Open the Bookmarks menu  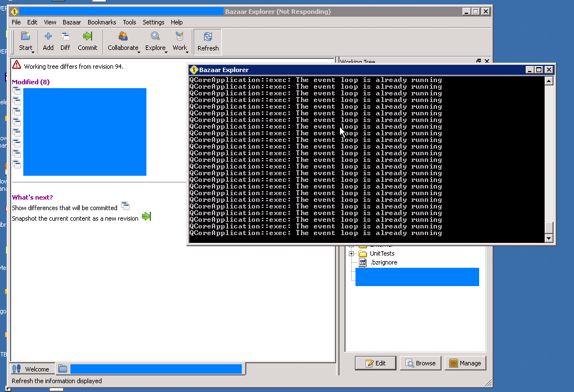pyautogui.click(x=101, y=22)
